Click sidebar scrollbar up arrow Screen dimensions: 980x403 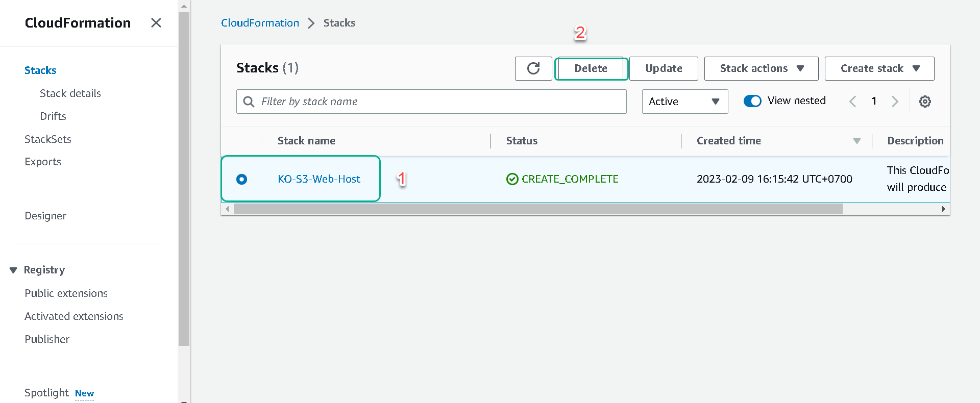point(184,6)
